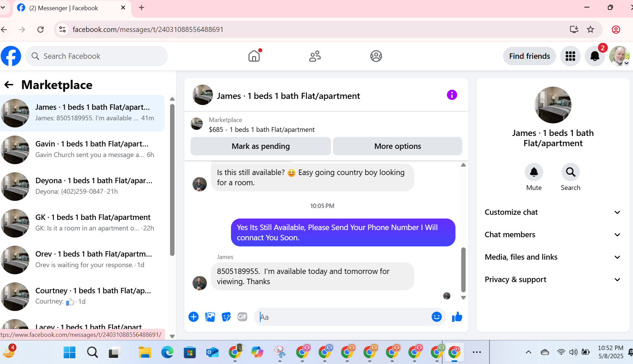Click Mark as pending button
This screenshot has height=364, width=633.
coord(261,146)
